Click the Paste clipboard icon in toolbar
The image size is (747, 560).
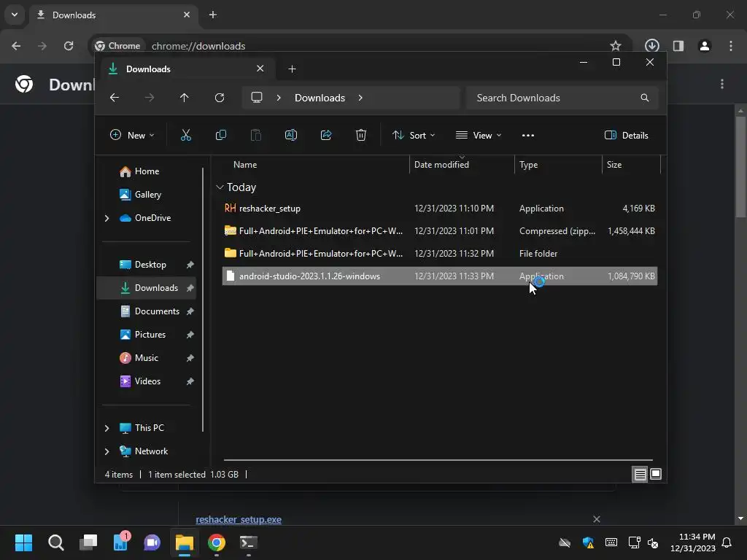coord(256,135)
